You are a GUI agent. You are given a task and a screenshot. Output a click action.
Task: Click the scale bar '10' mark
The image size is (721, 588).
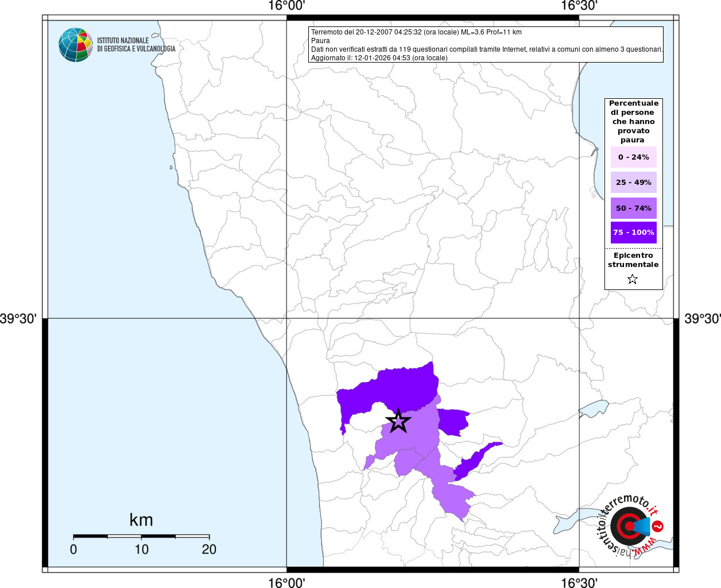(141, 550)
